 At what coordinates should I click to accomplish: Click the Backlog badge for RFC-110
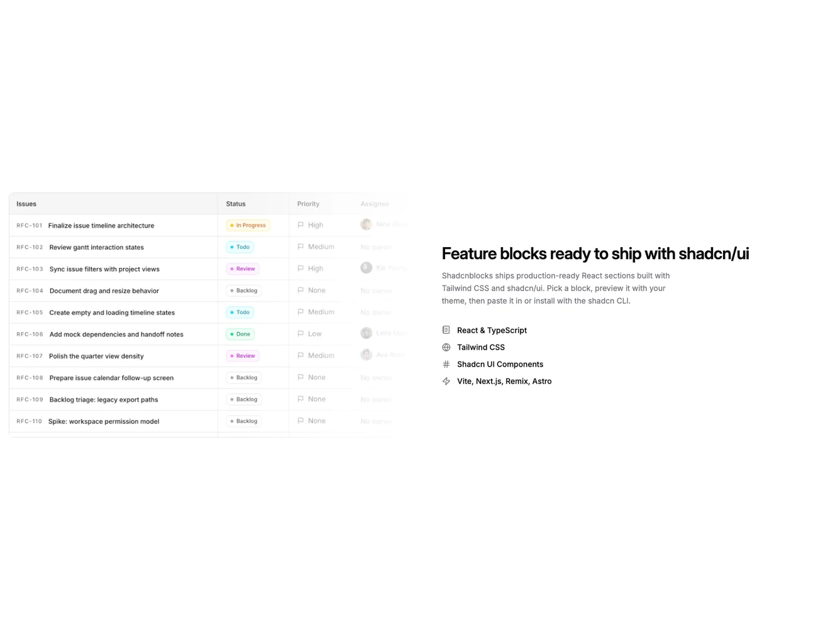(244, 421)
